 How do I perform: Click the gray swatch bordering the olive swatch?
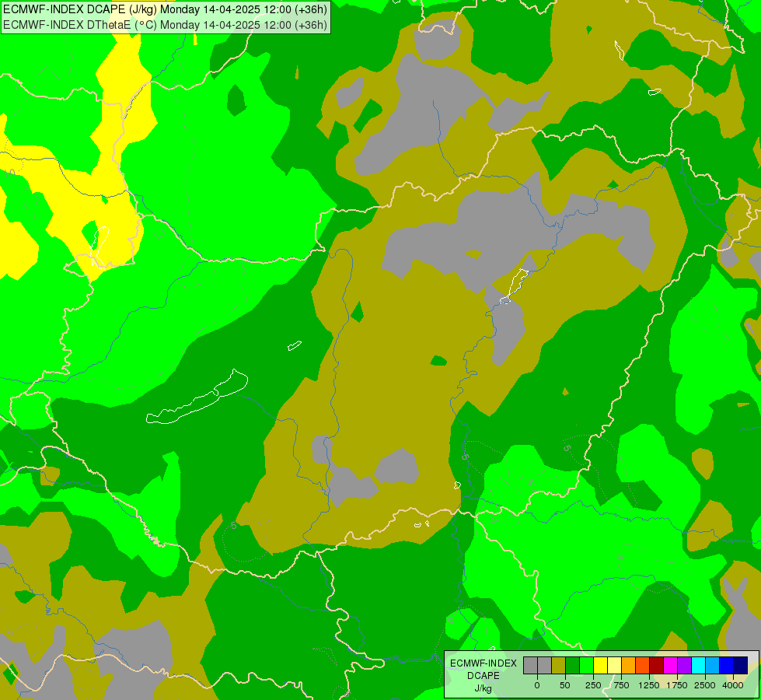[544, 665]
